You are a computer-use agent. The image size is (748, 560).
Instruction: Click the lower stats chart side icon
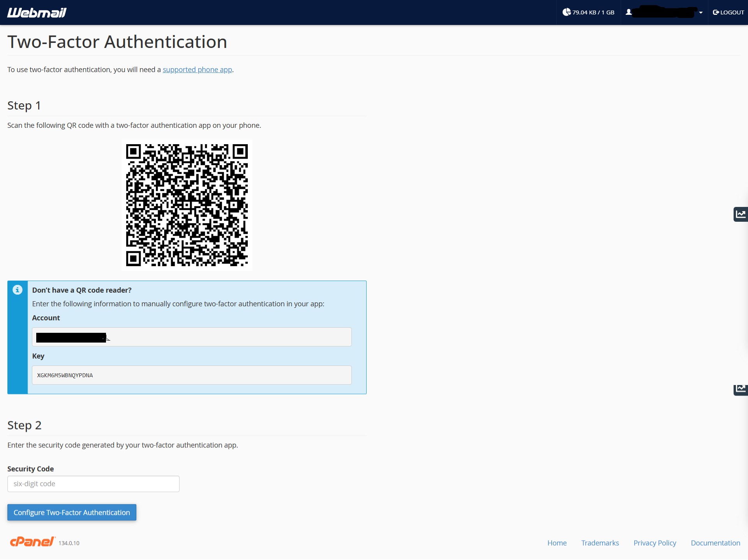click(x=740, y=389)
